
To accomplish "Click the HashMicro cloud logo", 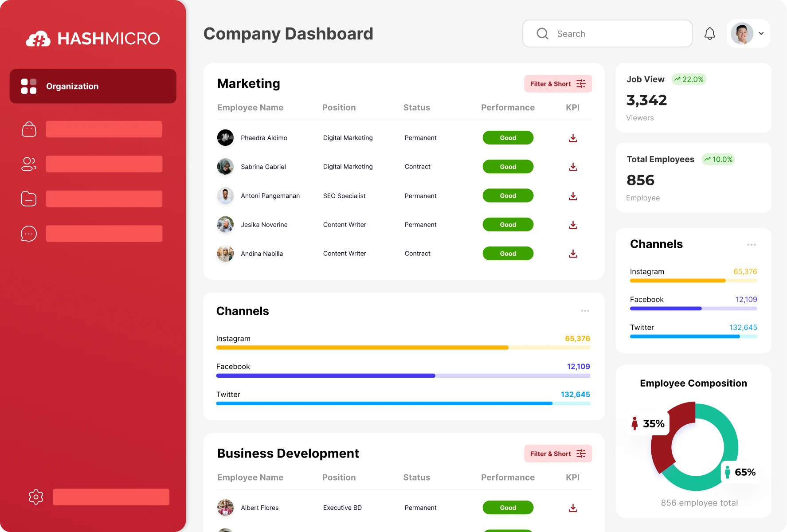I will point(39,39).
